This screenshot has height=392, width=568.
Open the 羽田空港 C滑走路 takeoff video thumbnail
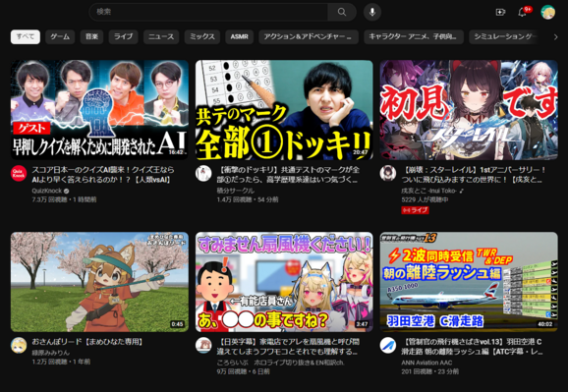point(469,282)
